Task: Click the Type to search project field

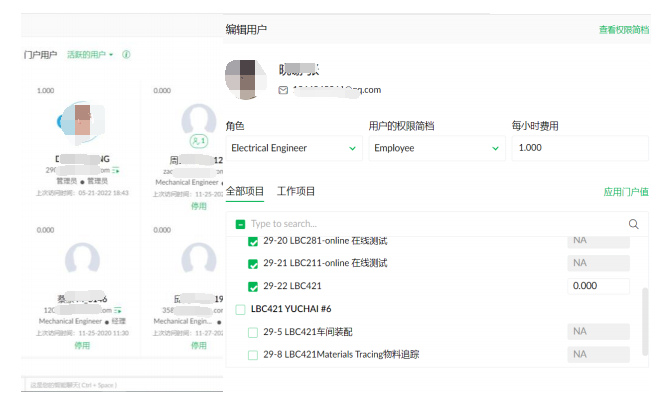Action: tap(437, 224)
